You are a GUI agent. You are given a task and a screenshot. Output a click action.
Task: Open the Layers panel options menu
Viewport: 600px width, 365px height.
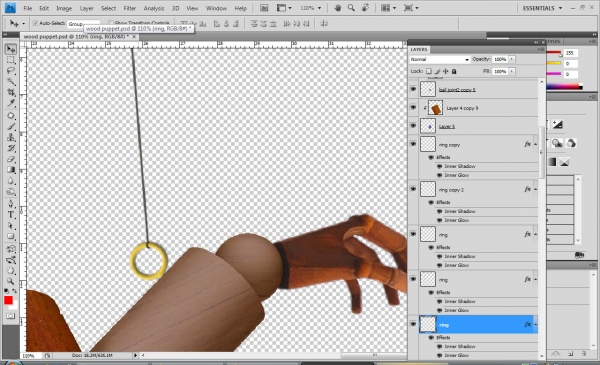pyautogui.click(x=541, y=49)
